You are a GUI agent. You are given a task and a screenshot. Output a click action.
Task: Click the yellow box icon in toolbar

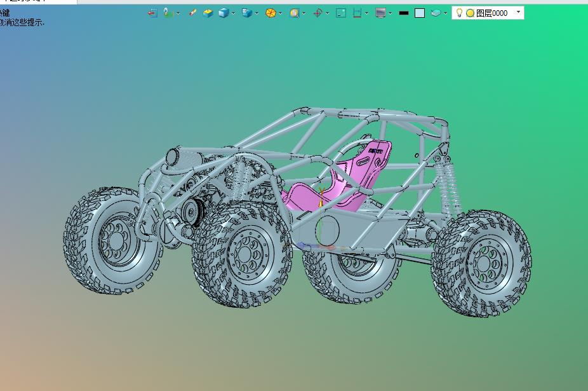(208, 13)
